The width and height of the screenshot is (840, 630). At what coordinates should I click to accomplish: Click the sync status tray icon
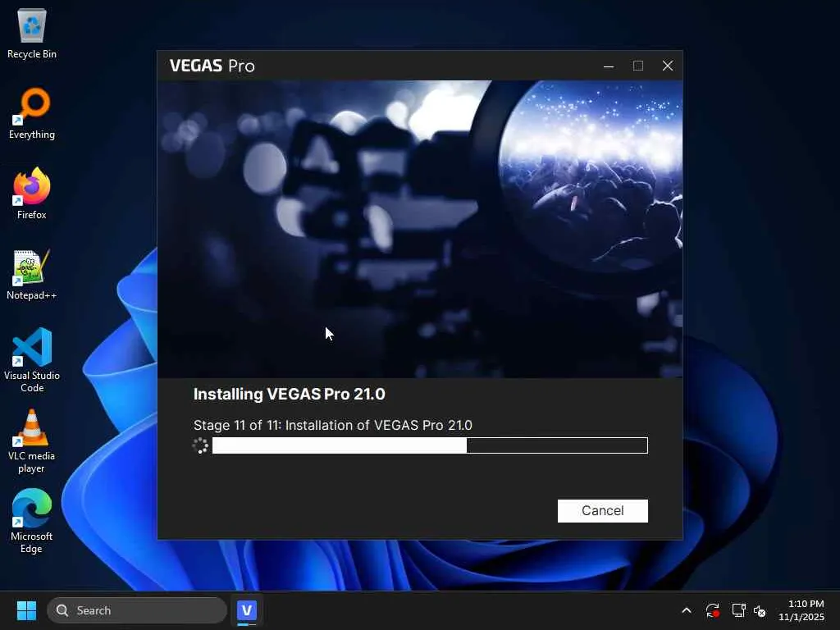tap(713, 610)
